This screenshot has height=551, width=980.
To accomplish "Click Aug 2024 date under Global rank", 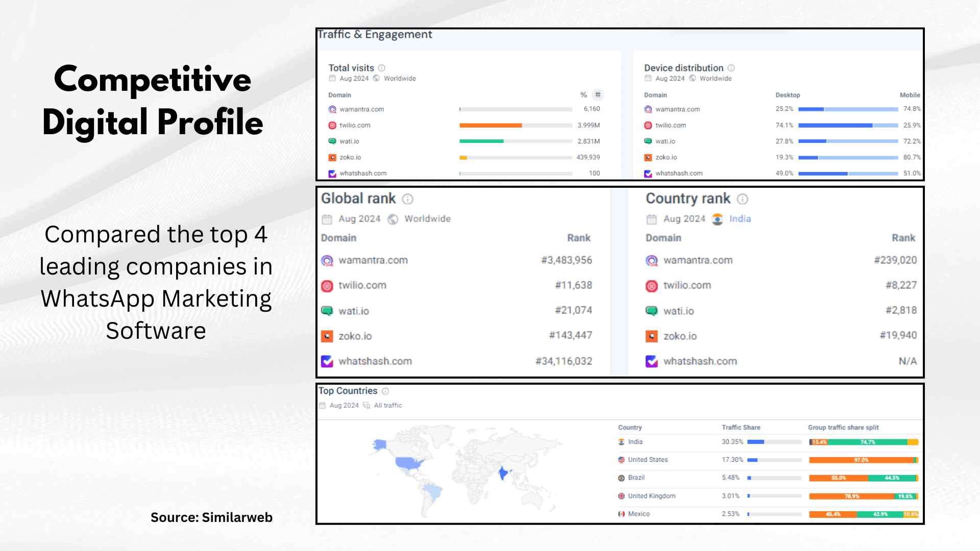I will click(359, 219).
